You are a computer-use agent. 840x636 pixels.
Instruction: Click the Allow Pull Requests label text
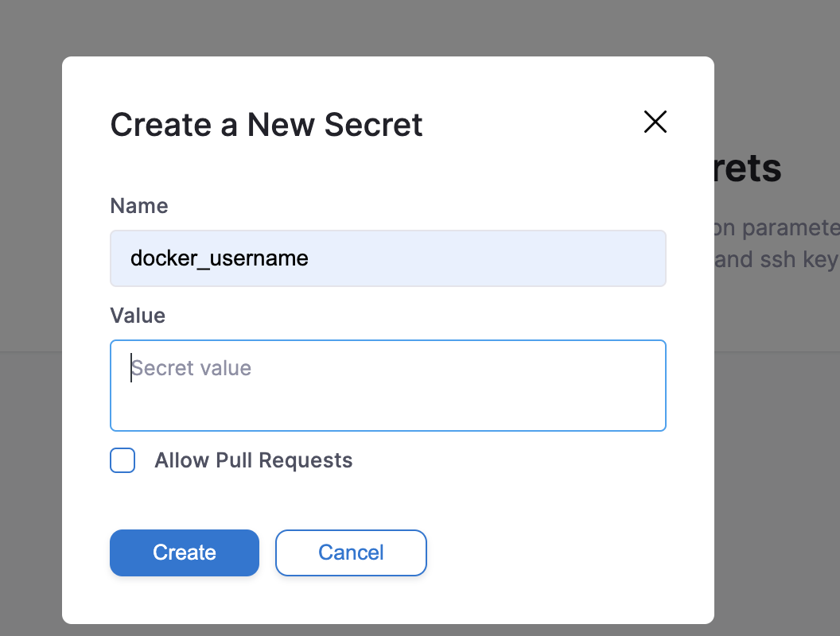253,460
